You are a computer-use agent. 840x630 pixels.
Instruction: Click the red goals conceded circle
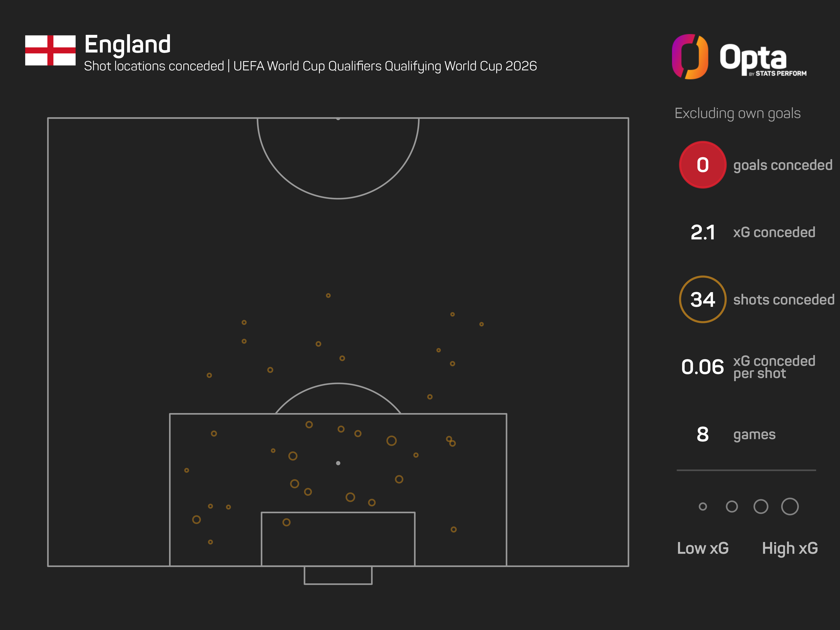(702, 165)
